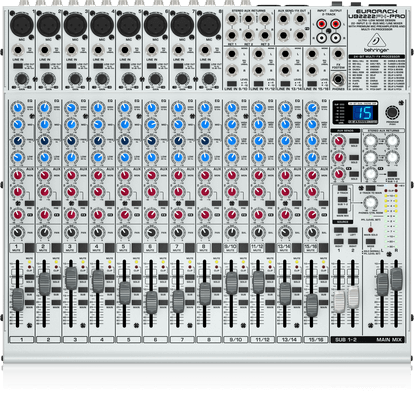Toggle the aux send 1 solo button

(x=354, y=141)
